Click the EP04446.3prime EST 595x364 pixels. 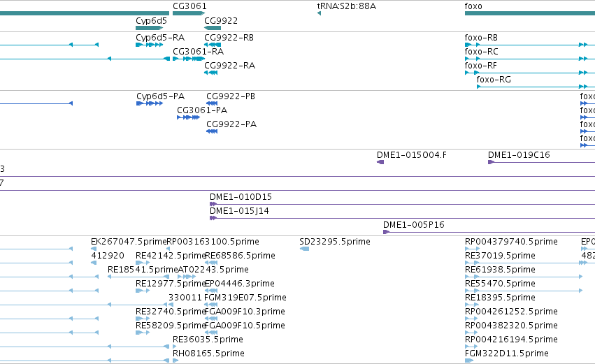239,284
